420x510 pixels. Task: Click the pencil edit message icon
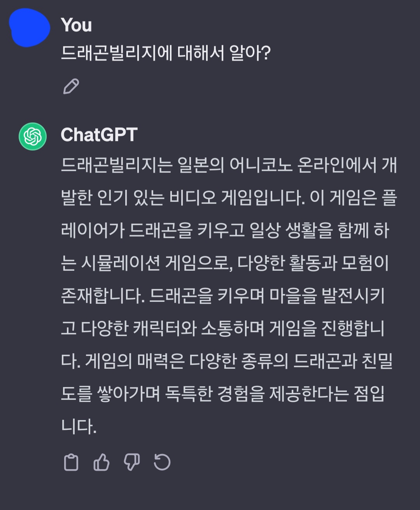point(71,86)
